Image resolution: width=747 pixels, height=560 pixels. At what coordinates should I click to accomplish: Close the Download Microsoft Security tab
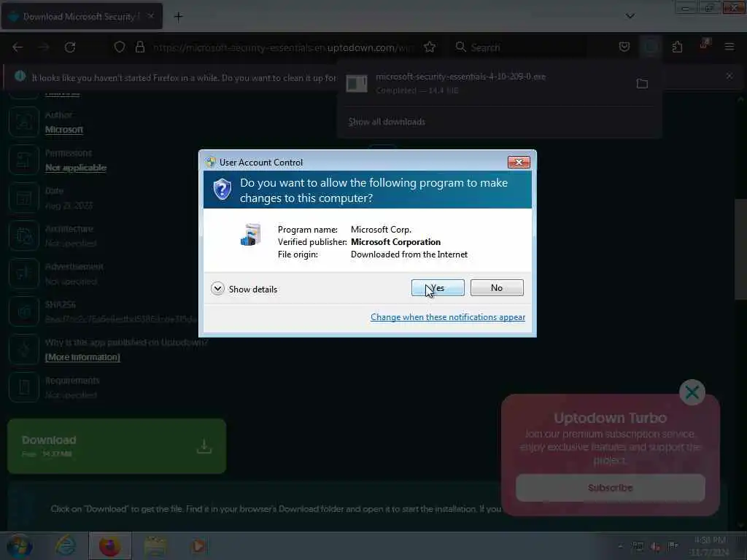point(150,16)
